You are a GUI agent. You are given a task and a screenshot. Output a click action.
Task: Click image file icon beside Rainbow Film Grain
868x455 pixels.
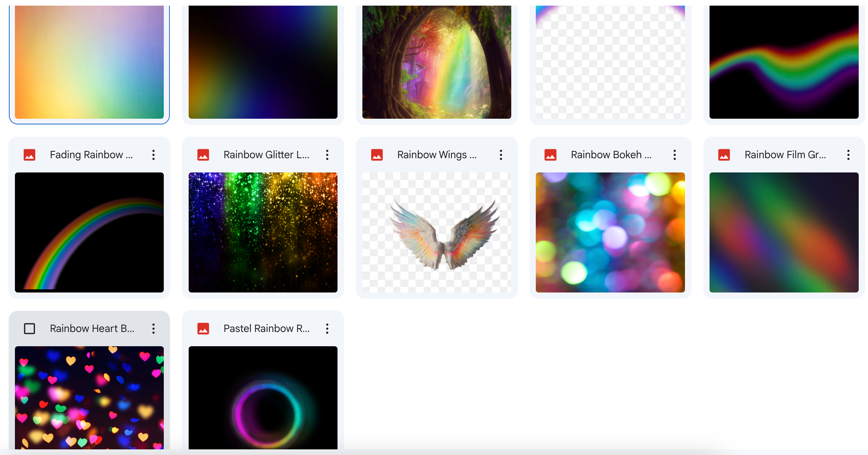point(724,155)
